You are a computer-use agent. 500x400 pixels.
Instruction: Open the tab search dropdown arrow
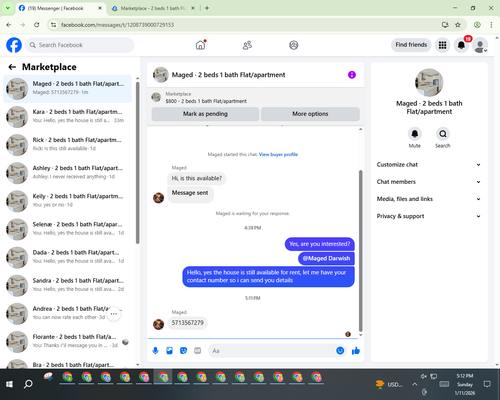[x=8, y=8]
